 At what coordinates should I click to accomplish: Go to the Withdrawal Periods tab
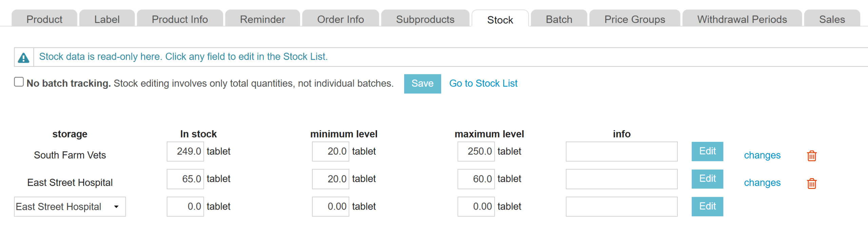coord(742,19)
